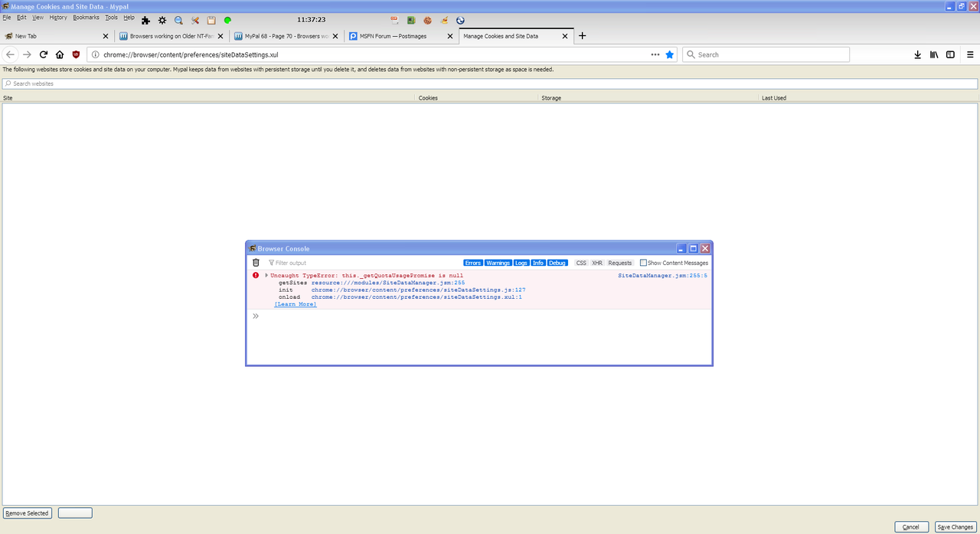The image size is (980, 534).
Task: Click the calendar icon in top toolbar
Action: tap(394, 20)
